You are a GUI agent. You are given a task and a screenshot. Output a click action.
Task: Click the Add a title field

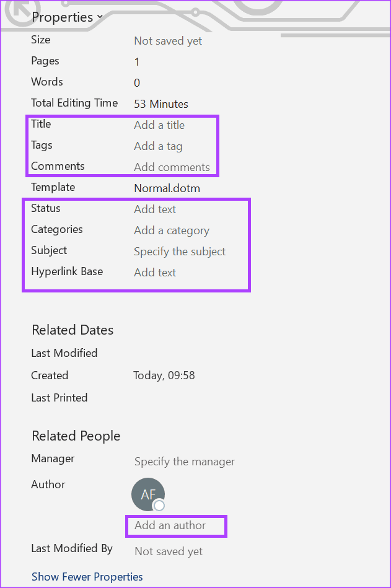point(159,125)
